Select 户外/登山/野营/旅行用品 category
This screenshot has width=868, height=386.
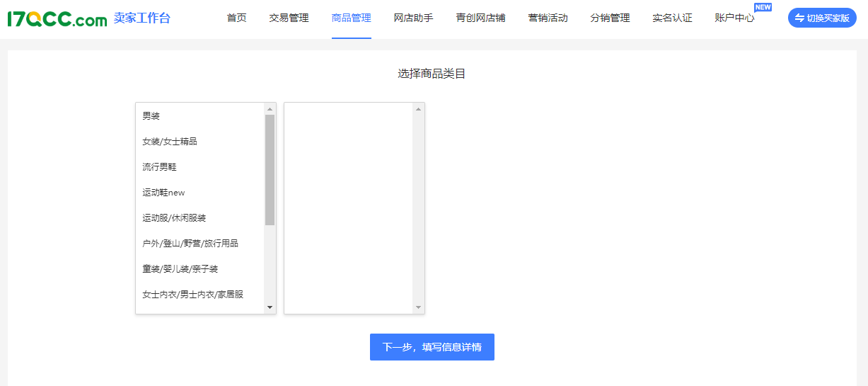[x=190, y=244]
